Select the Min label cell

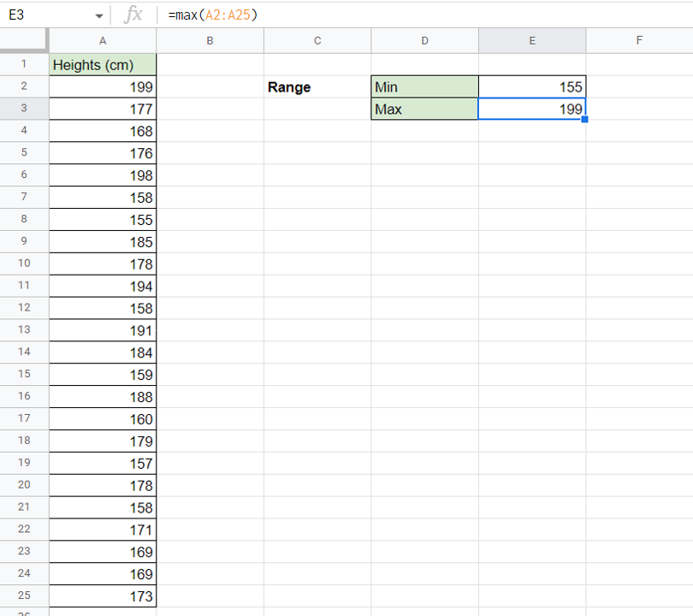point(424,87)
